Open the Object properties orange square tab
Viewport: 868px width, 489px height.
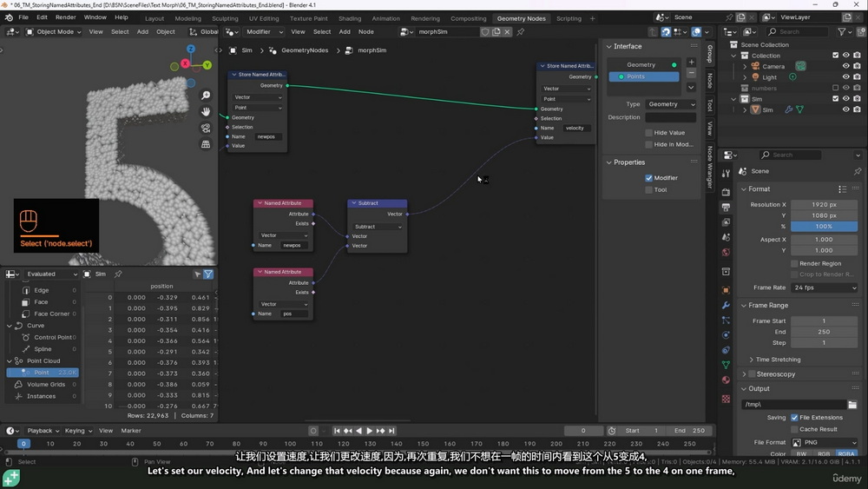coord(726,290)
